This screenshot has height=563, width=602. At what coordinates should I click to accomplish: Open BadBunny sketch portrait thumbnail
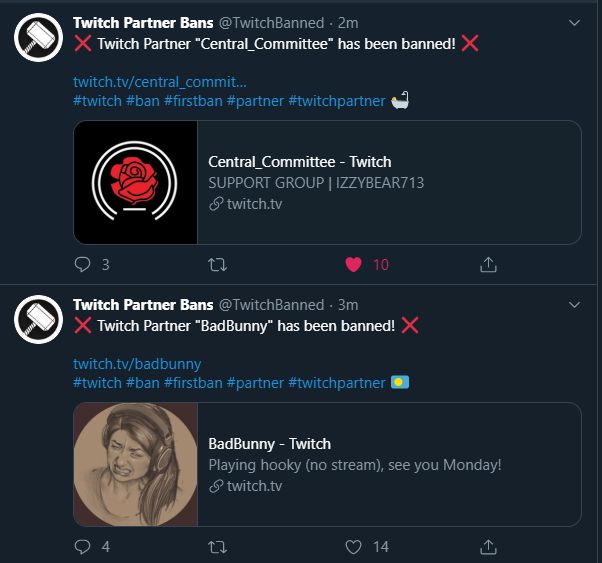point(136,465)
